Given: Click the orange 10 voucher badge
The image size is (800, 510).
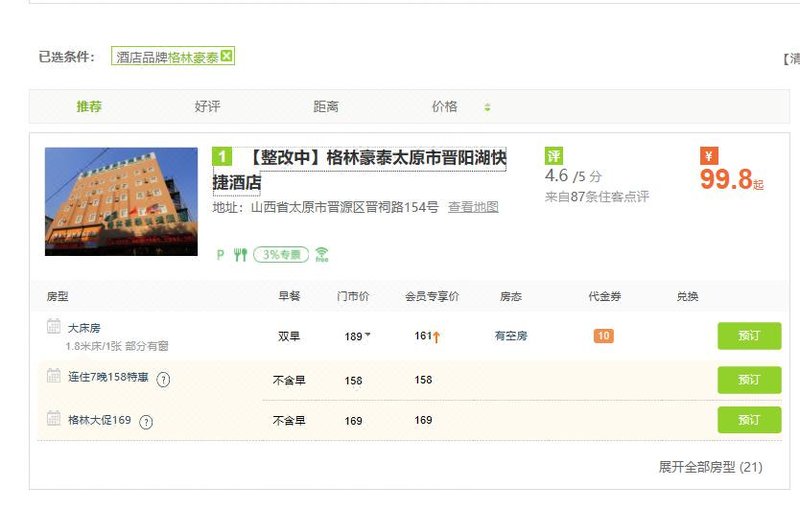Looking at the screenshot, I should (603, 336).
